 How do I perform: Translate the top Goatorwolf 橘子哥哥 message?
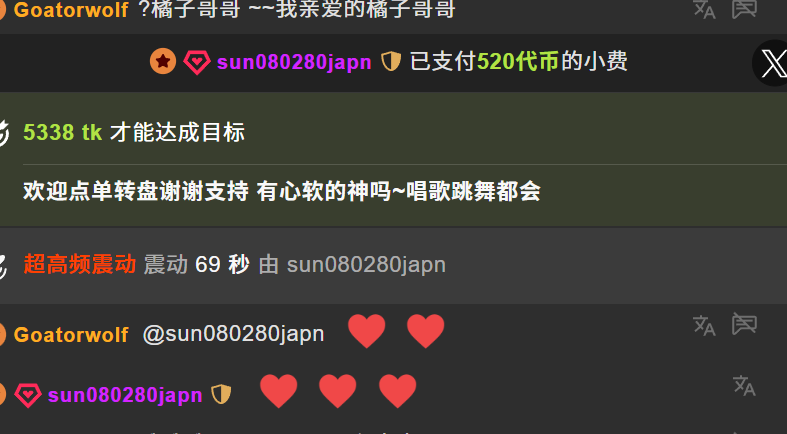click(704, 9)
